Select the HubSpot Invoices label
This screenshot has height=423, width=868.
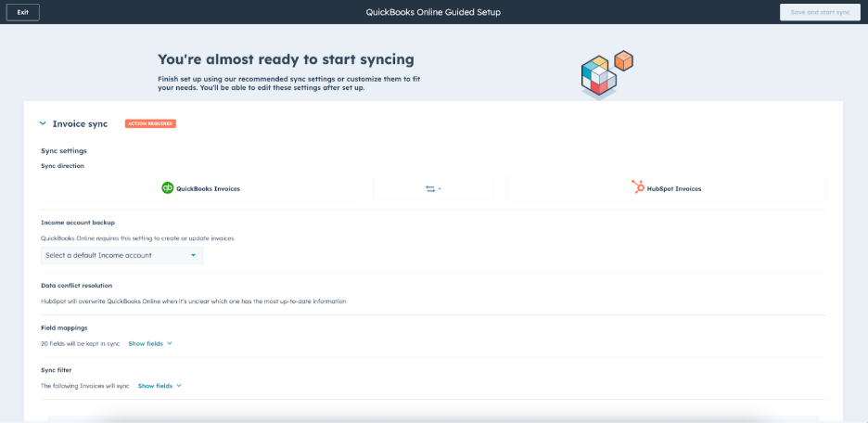pos(675,188)
